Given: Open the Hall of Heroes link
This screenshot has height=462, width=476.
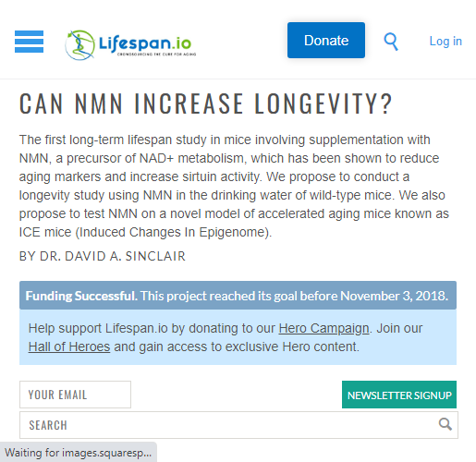Looking at the screenshot, I should pos(69,346).
